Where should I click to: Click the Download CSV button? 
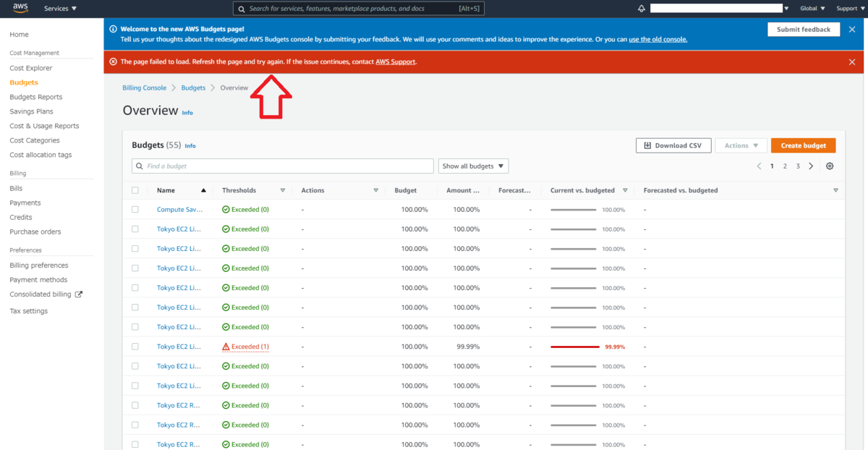pyautogui.click(x=673, y=145)
